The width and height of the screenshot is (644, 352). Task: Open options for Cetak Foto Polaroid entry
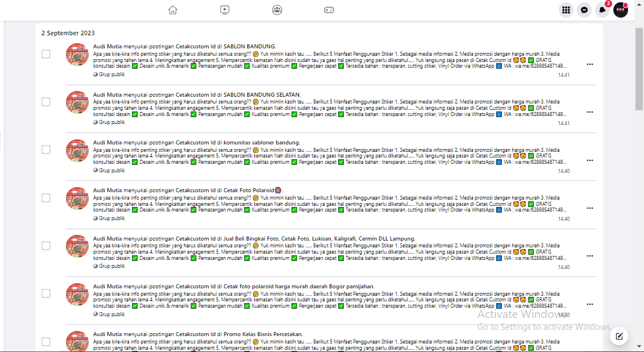pos(590,208)
